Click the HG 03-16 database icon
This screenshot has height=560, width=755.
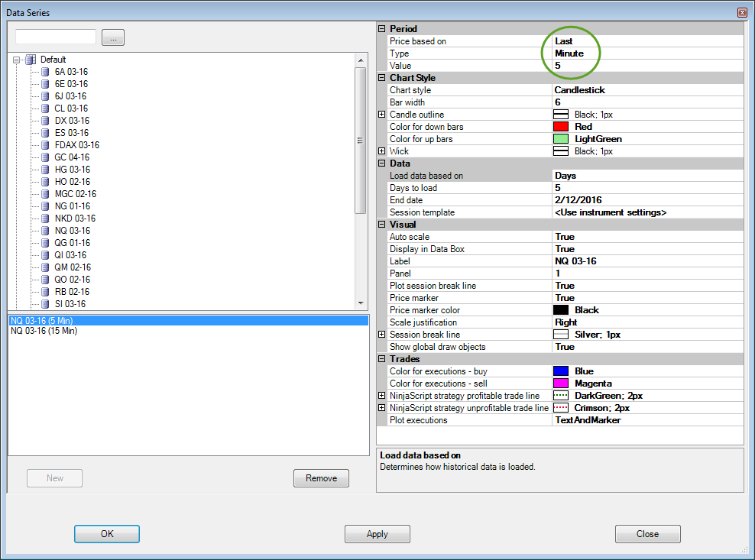tap(45, 170)
